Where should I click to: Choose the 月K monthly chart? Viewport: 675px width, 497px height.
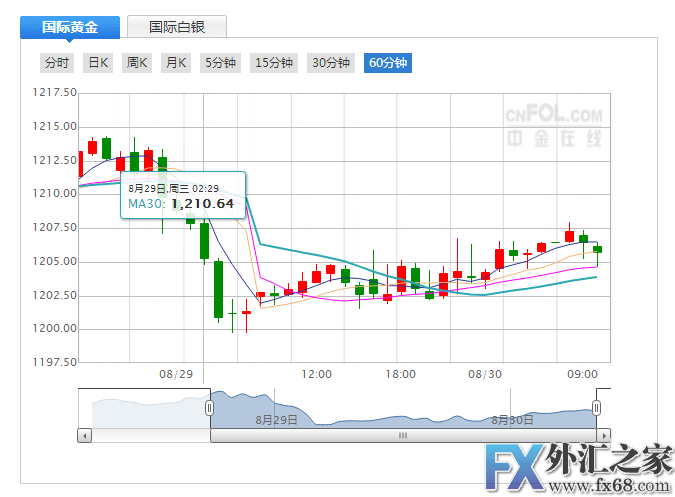[176, 63]
